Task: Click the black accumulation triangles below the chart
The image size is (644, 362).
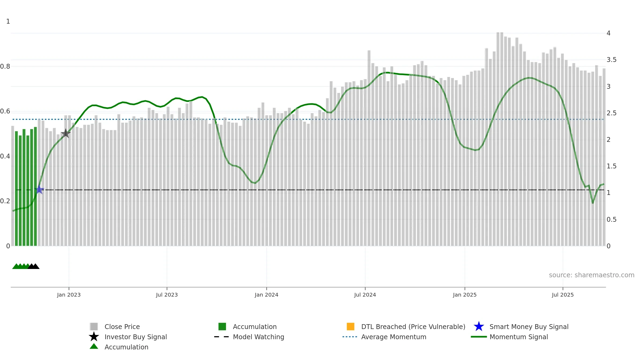Action: 34,266
